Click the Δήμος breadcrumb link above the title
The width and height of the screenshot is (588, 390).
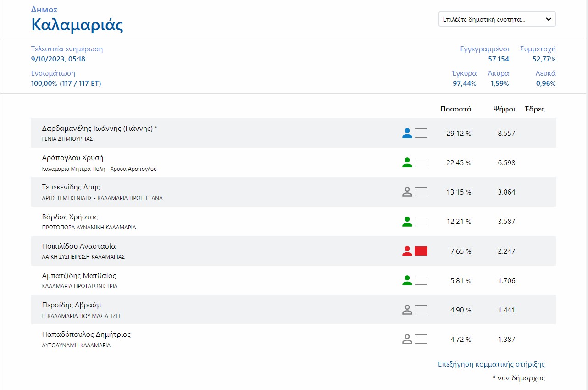pyautogui.click(x=44, y=10)
